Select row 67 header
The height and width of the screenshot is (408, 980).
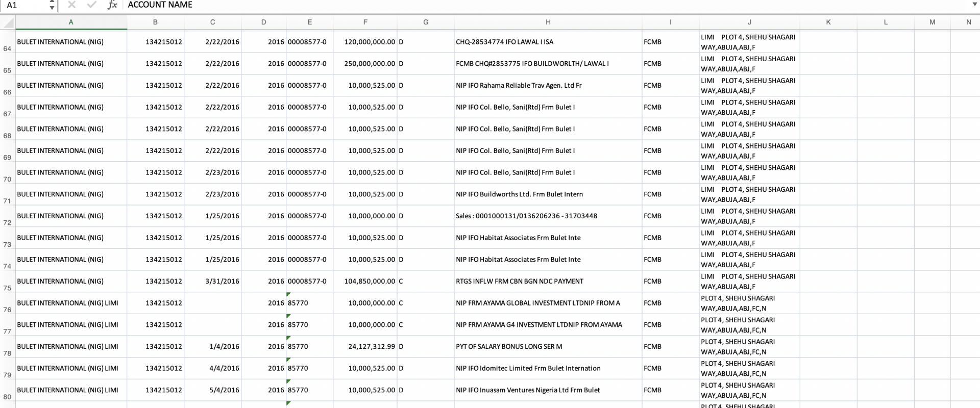tap(8, 107)
